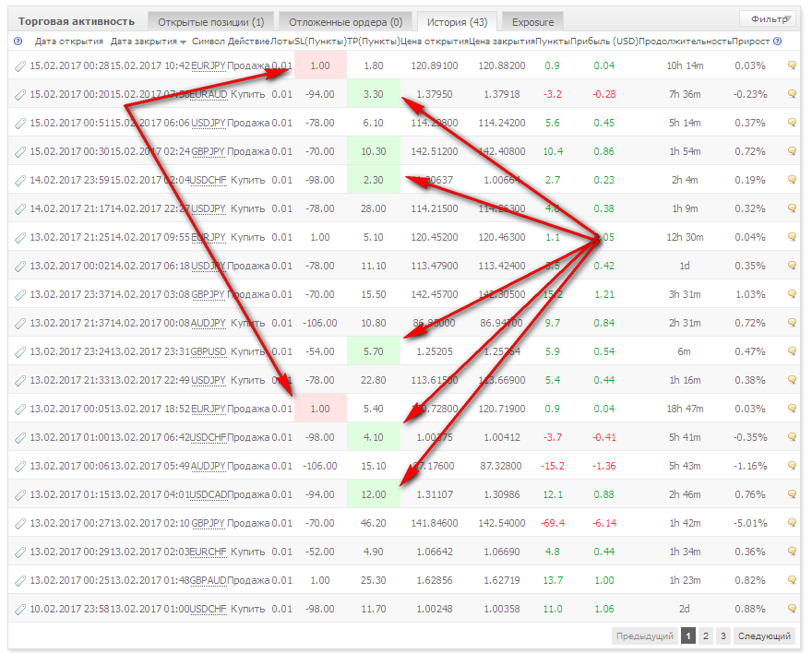
Task: Open the edit tag icon of the 15.02.2017 00:30 GBPJPY row
Action: click(x=20, y=151)
